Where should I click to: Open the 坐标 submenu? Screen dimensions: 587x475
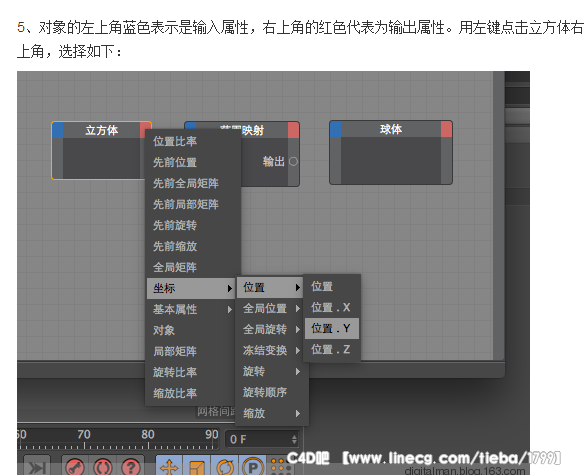pos(191,288)
